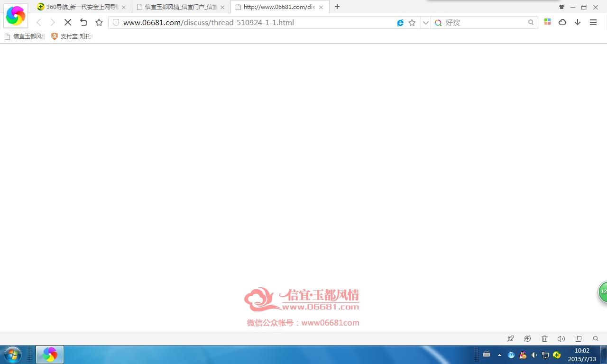Open the 信宜玉都风情 bookmark
Image resolution: width=607 pixels, height=364 pixels.
click(x=25, y=36)
